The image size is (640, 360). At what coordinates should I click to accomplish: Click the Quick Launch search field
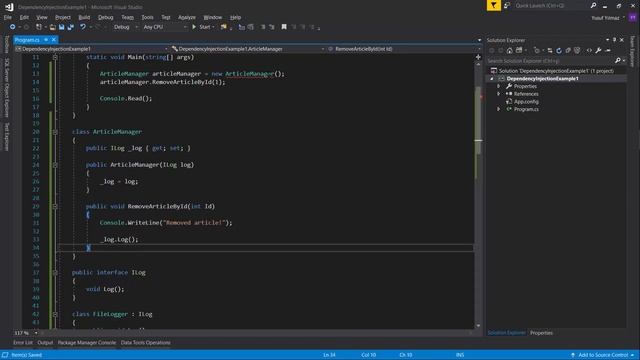551,5
